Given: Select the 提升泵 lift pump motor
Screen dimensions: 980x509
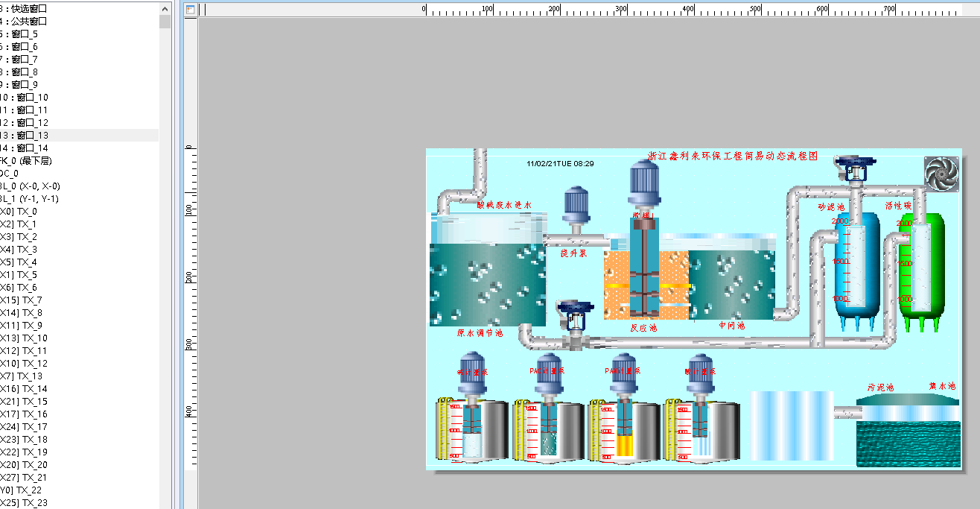Looking at the screenshot, I should pyautogui.click(x=576, y=204).
